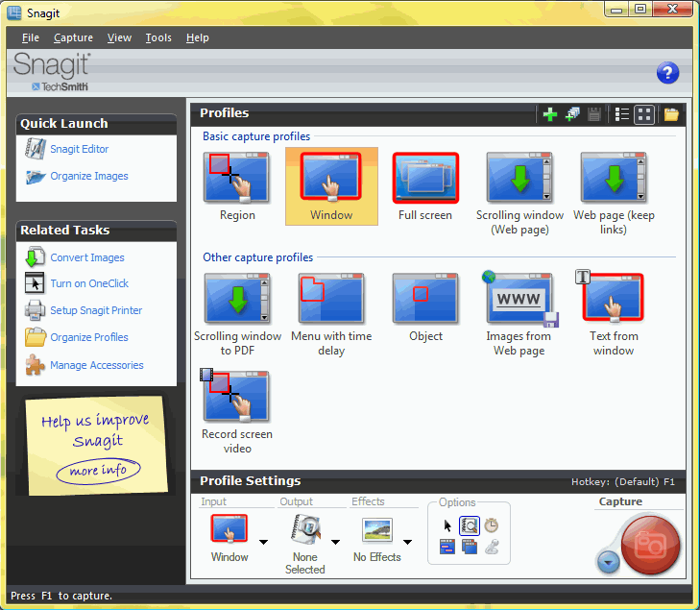This screenshot has width=700, height=610.
Task: Expand the Input mode dropdown arrow
Action: click(263, 542)
